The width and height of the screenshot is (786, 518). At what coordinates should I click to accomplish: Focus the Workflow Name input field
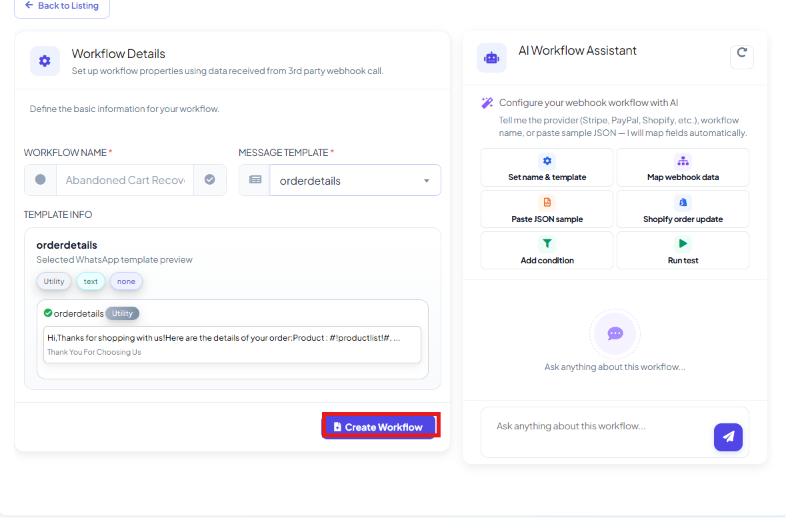(x=125, y=180)
